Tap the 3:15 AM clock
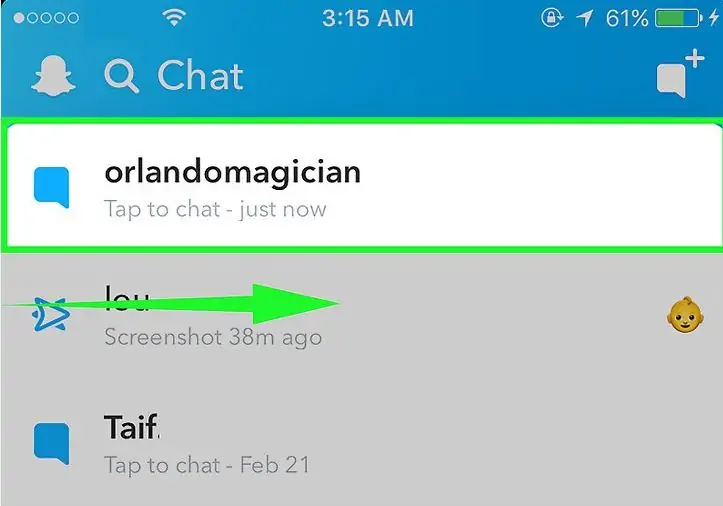 pos(368,18)
